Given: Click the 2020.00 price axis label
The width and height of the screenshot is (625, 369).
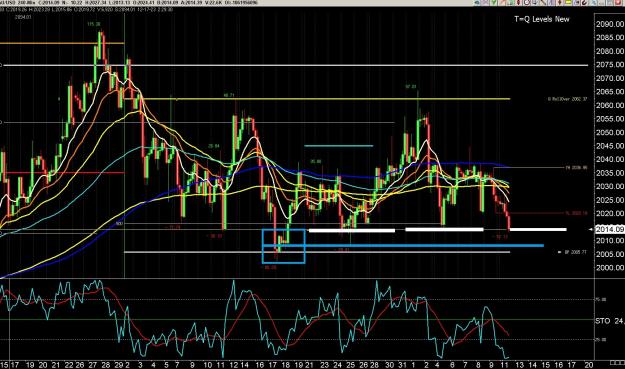Looking at the screenshot, I should click(610, 213).
